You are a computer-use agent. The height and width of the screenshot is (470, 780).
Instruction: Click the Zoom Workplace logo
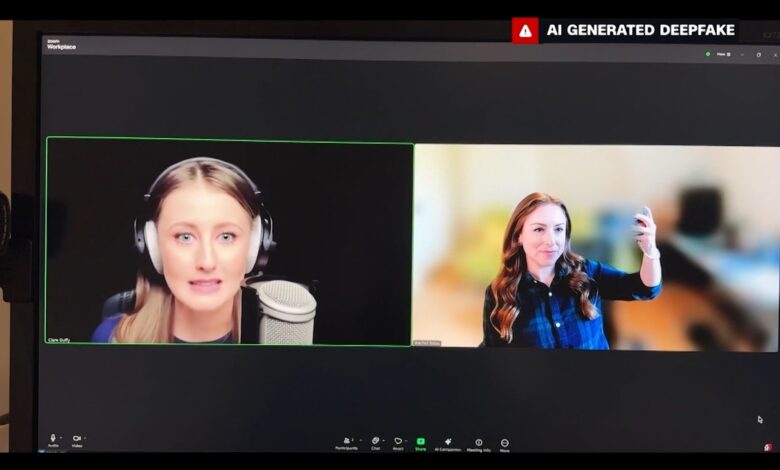(x=60, y=44)
